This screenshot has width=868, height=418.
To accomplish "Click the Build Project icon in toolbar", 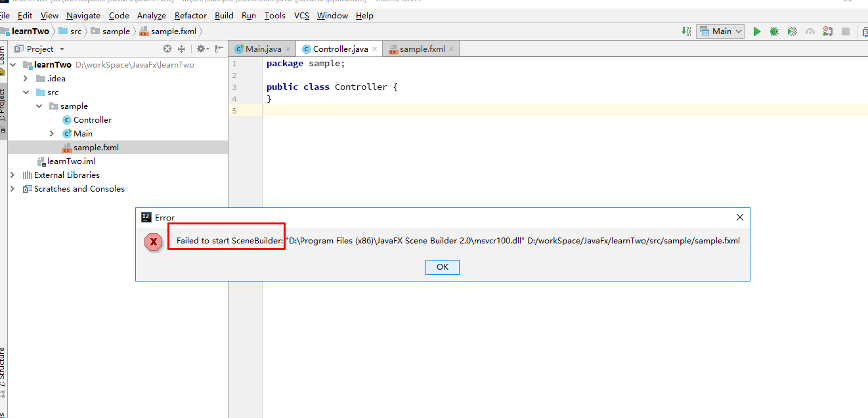I will pos(686,31).
